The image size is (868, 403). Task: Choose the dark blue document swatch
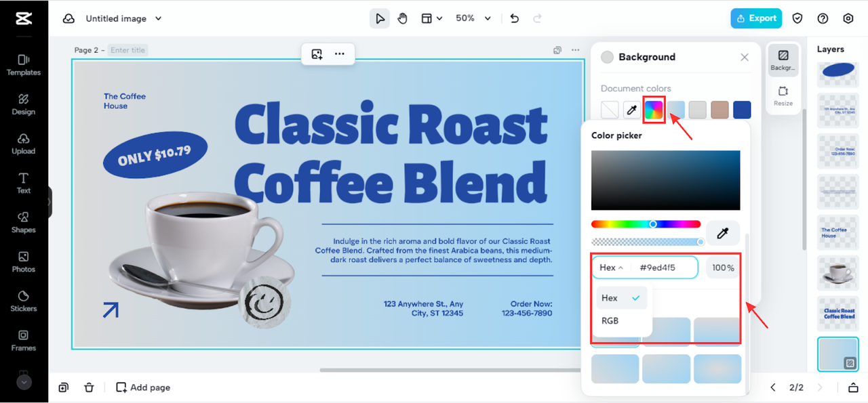pos(742,110)
